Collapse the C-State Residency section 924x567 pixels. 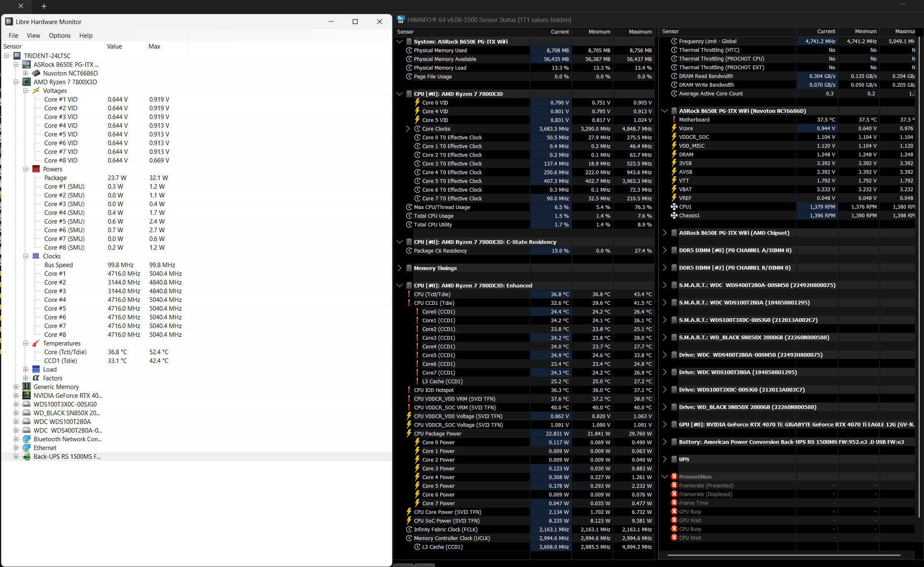(400, 242)
